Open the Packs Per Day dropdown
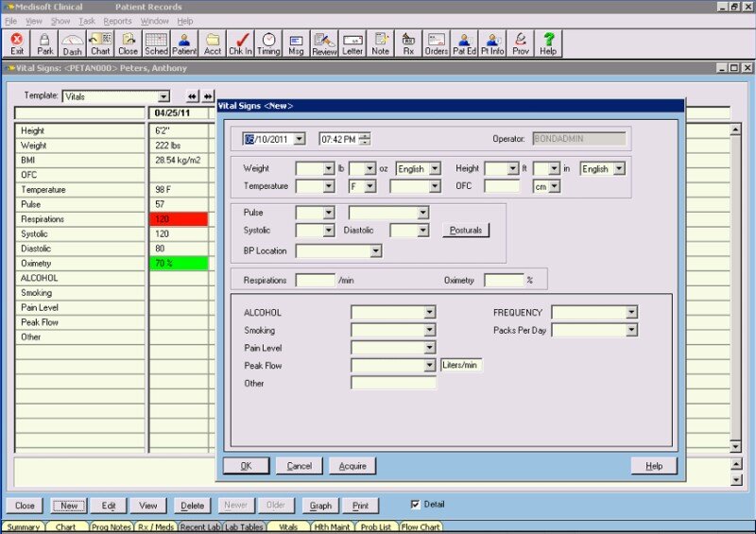The image size is (756, 534). click(x=630, y=330)
